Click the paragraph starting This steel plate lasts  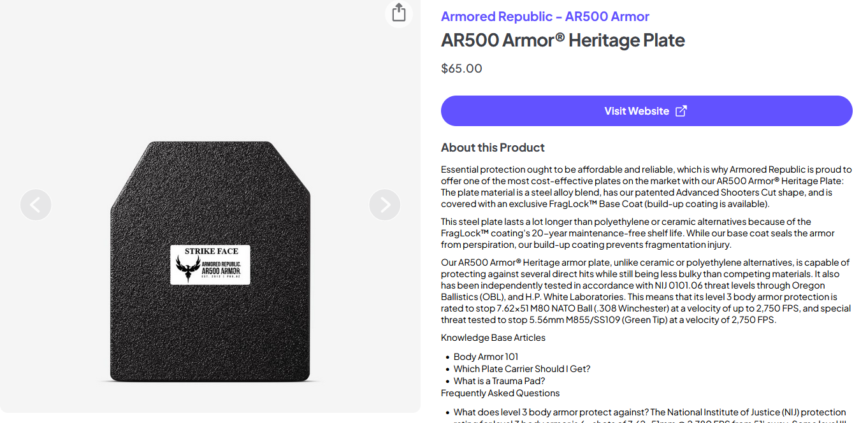click(637, 233)
